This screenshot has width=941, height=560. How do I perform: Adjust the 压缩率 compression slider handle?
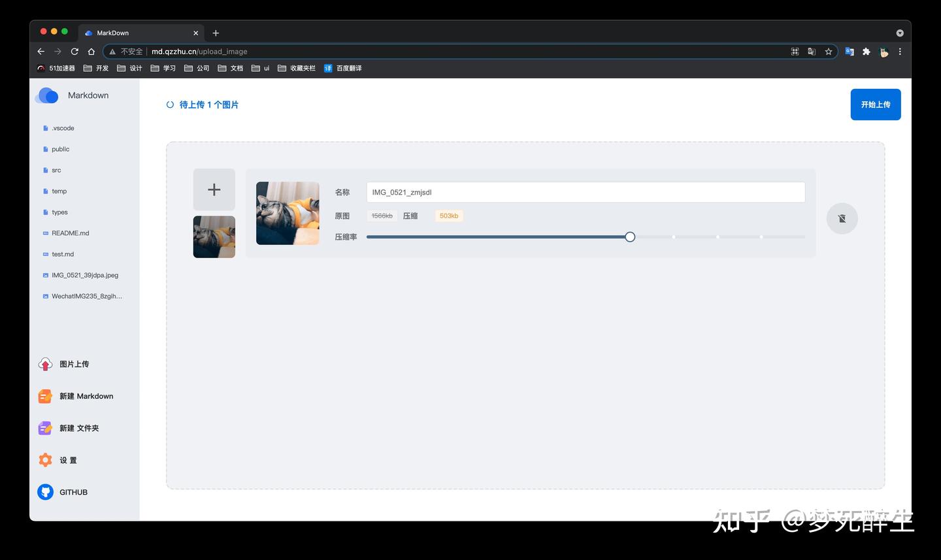click(x=629, y=237)
